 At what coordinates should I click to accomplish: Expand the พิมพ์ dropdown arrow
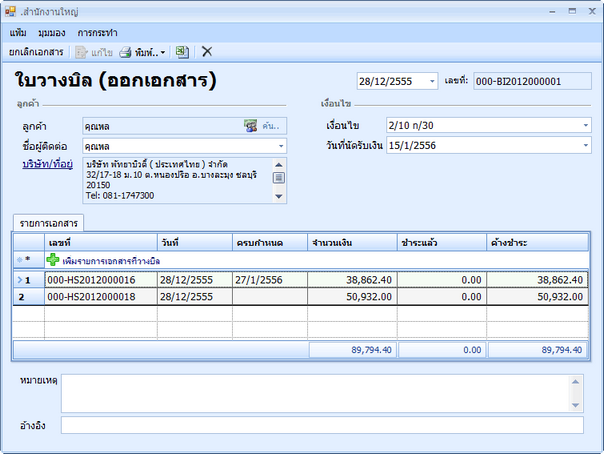point(163,52)
